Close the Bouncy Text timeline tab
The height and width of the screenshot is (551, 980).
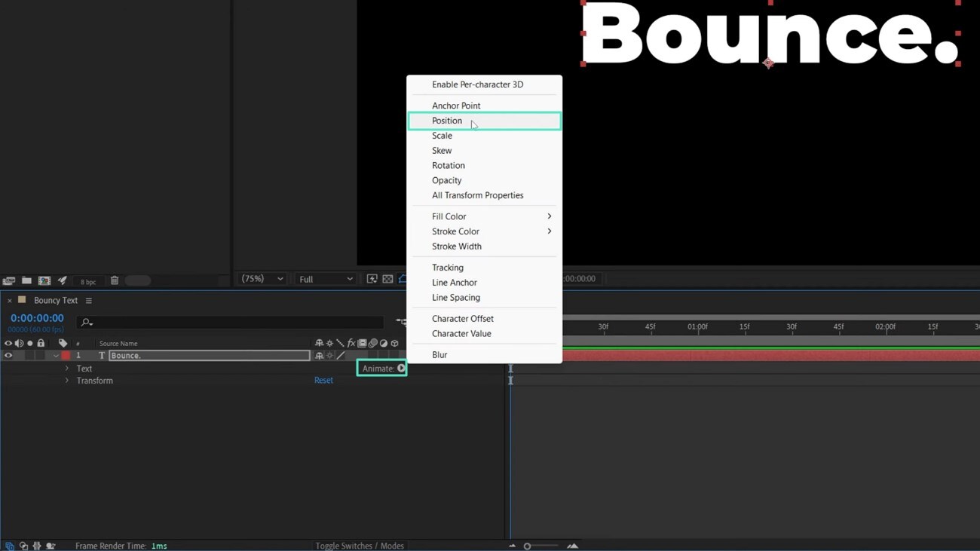(10, 301)
